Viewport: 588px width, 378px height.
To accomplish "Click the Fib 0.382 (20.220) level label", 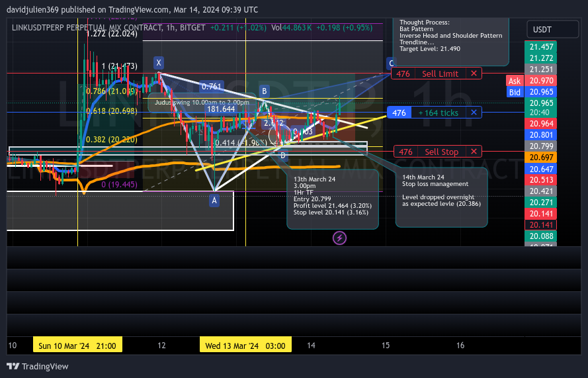I will click(x=112, y=140).
